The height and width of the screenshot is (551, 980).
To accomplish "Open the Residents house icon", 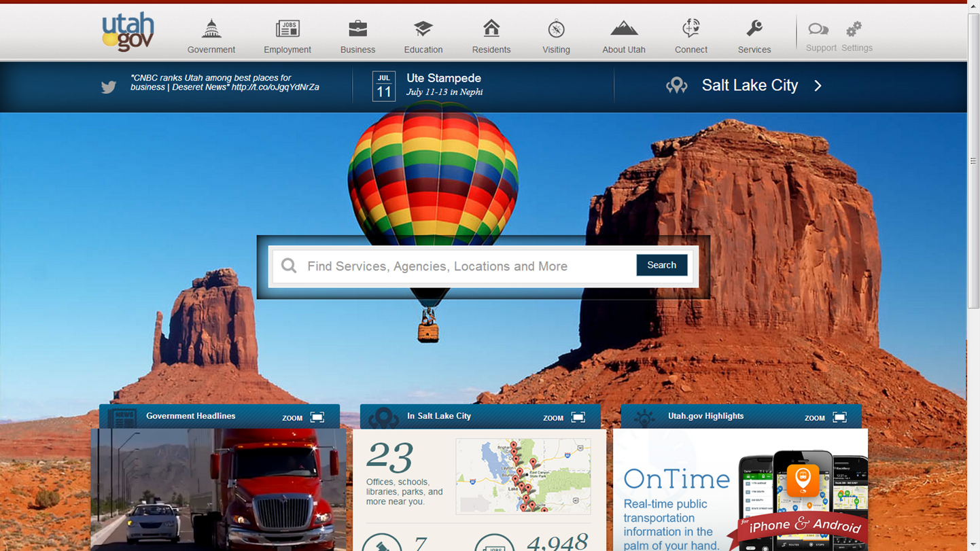I will tap(491, 29).
